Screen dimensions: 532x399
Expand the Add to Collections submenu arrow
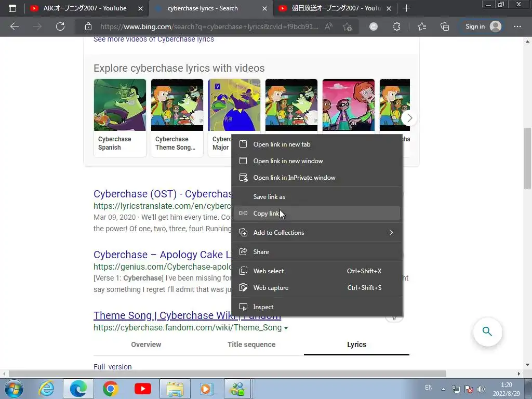point(391,232)
